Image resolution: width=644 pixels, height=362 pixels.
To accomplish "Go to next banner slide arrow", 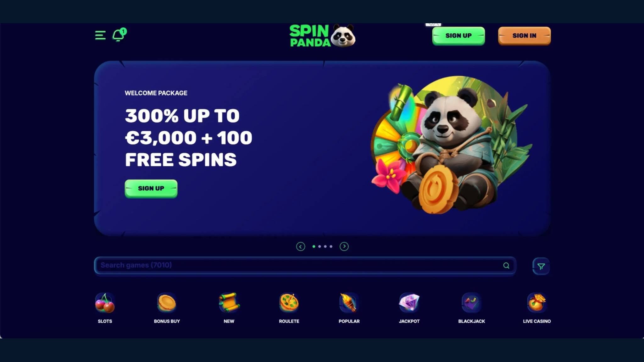I will (x=344, y=246).
